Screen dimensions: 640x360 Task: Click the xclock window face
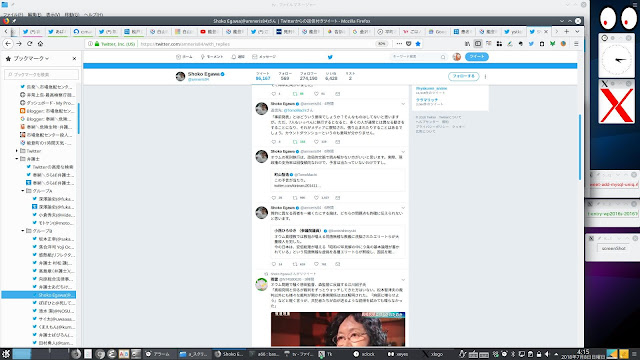(x=616, y=60)
